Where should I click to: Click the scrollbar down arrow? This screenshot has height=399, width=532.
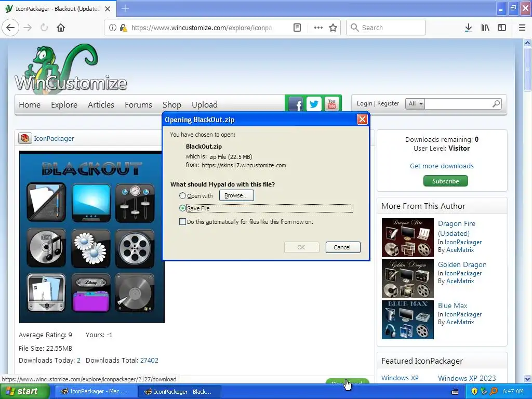coord(527,379)
